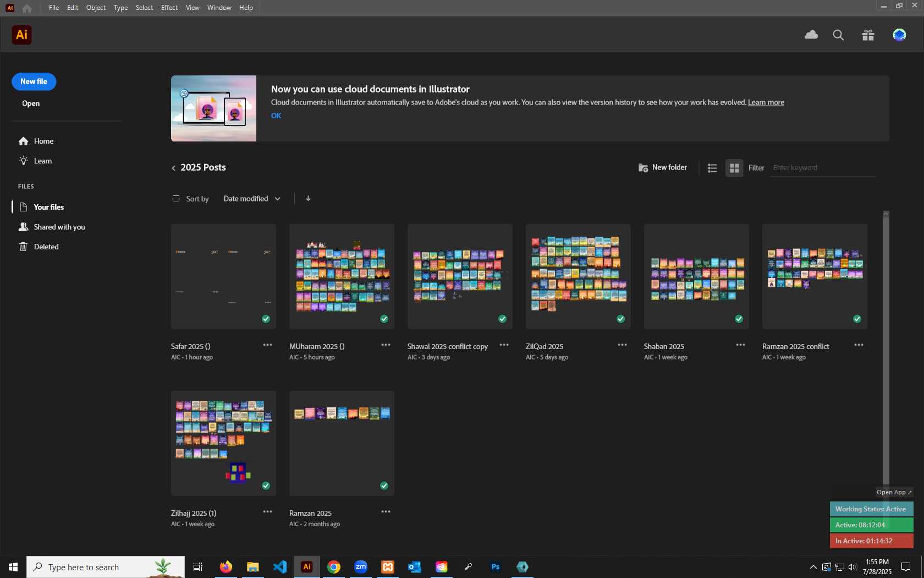Viewport: 924px width, 578px height.
Task: Open Zoom from the taskbar
Action: point(361,567)
